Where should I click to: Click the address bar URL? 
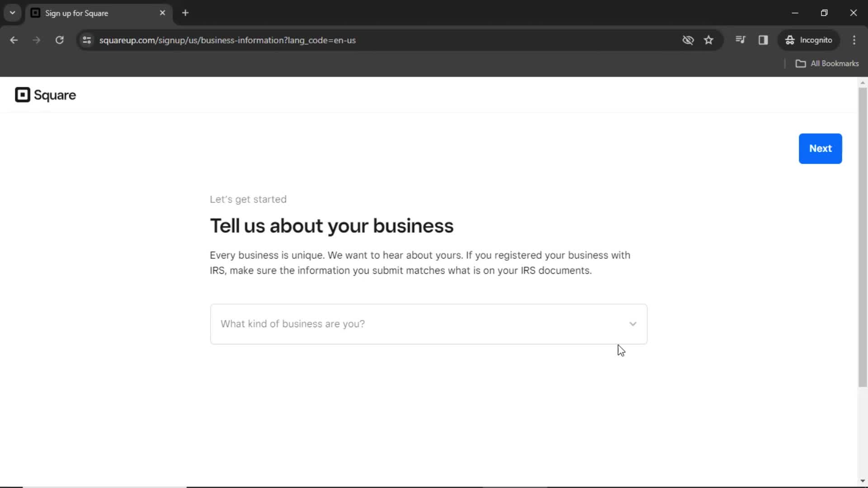point(227,40)
